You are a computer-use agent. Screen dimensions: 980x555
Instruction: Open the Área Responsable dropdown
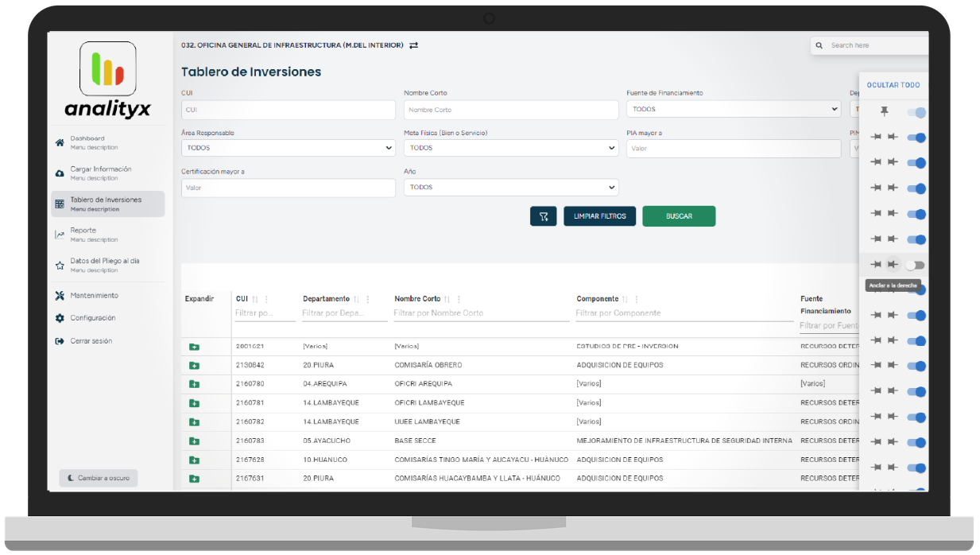[288, 148]
